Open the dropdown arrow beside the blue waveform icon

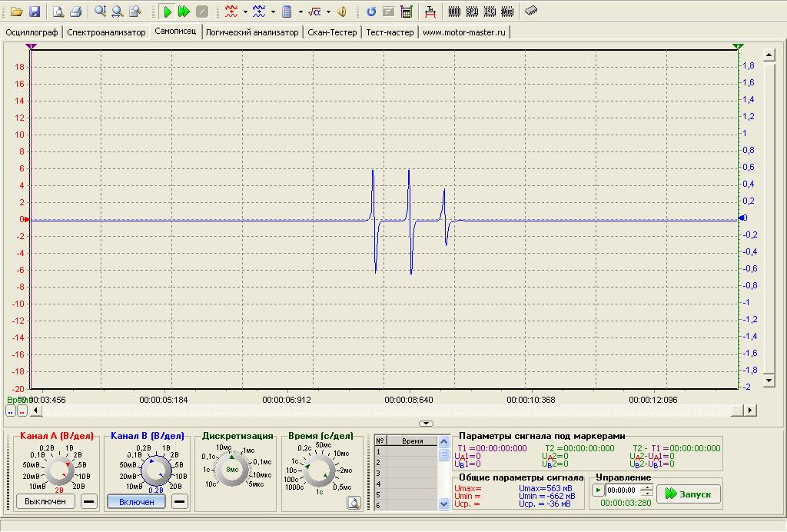coord(273,12)
